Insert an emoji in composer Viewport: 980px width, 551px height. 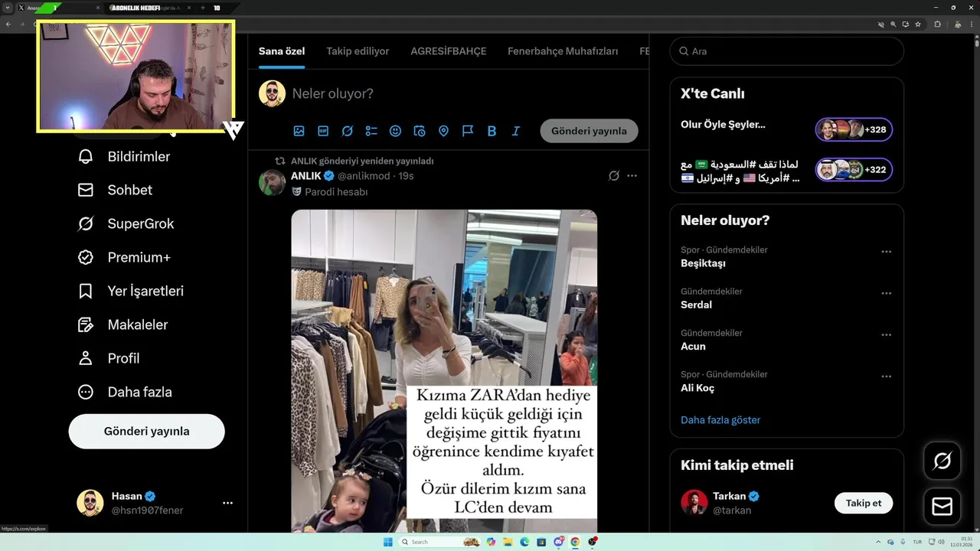tap(395, 131)
